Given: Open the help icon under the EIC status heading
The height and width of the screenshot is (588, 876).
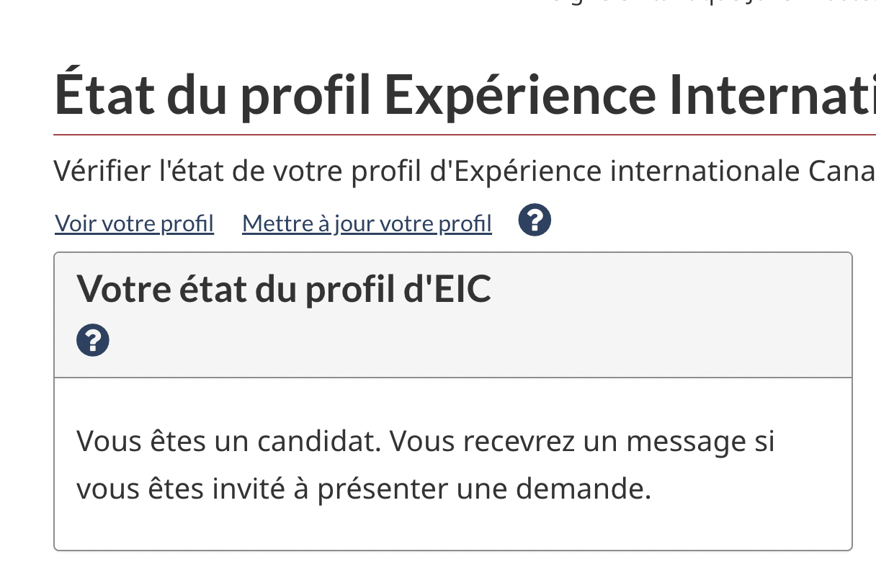Looking at the screenshot, I should click(93, 340).
